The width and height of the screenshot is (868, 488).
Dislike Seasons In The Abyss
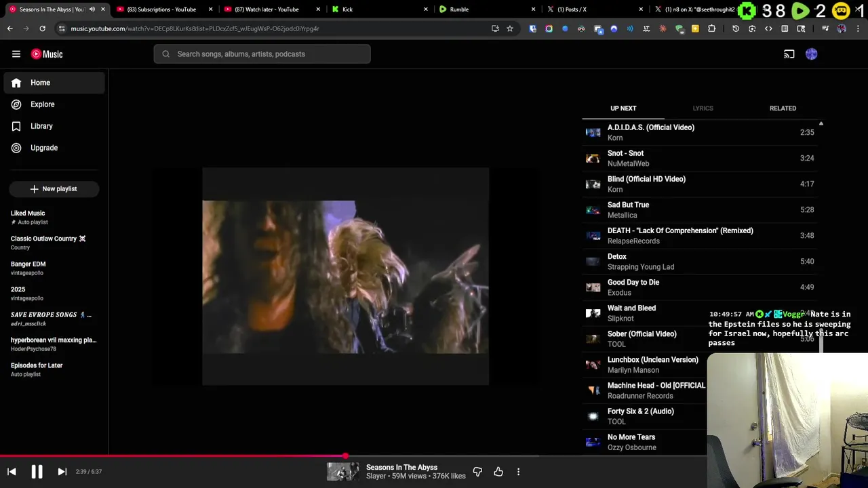[x=477, y=472]
